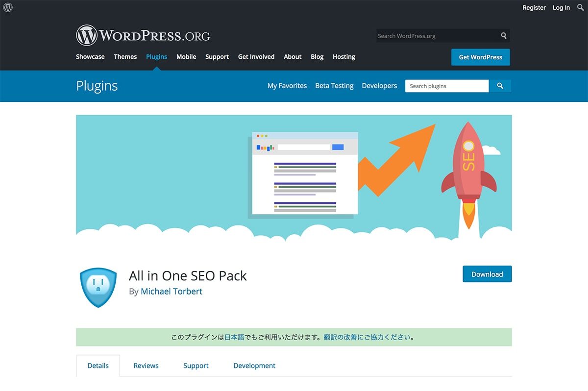Focus the Search WordPress.org input field

coord(436,36)
